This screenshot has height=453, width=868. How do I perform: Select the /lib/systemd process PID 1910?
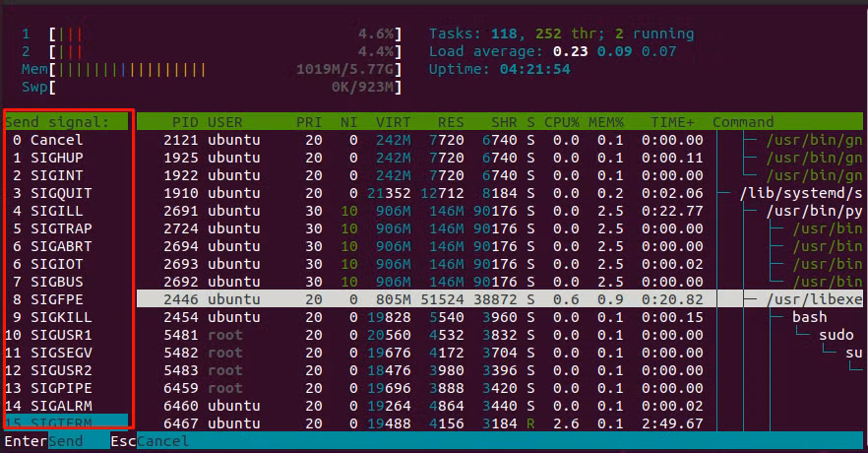coord(500,193)
